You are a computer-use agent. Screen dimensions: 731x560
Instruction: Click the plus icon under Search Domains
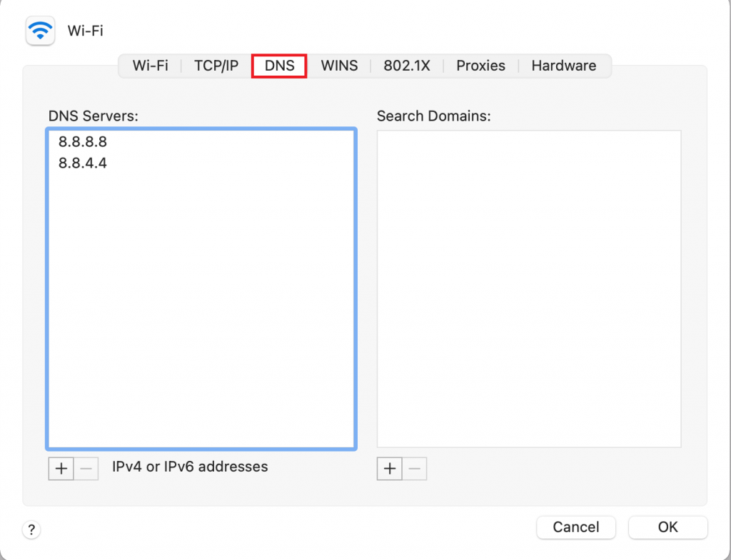coord(389,469)
